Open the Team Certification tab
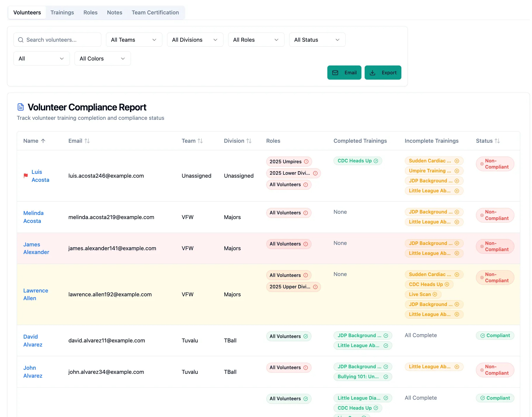 coord(155,13)
